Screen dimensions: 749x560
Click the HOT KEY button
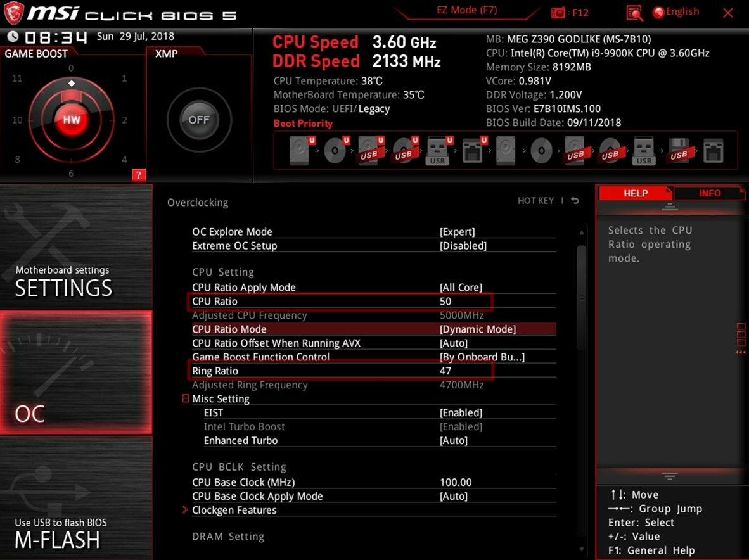535,201
